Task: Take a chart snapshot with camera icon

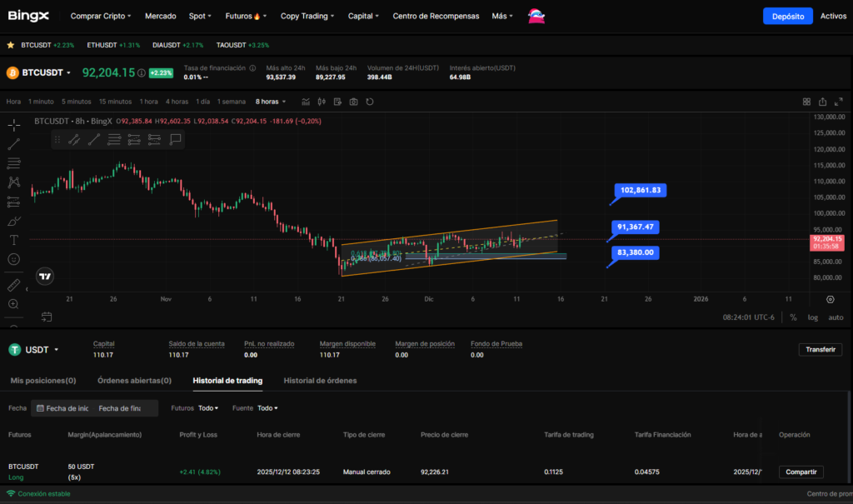Action: coord(354,102)
